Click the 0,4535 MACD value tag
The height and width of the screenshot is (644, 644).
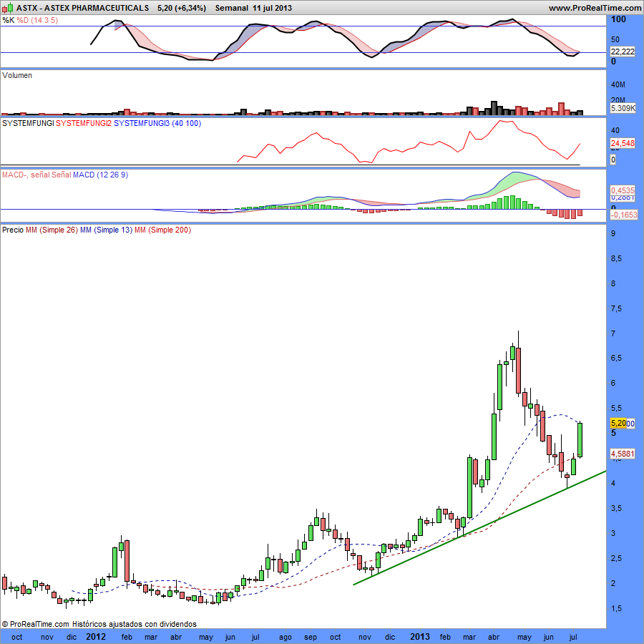(623, 190)
